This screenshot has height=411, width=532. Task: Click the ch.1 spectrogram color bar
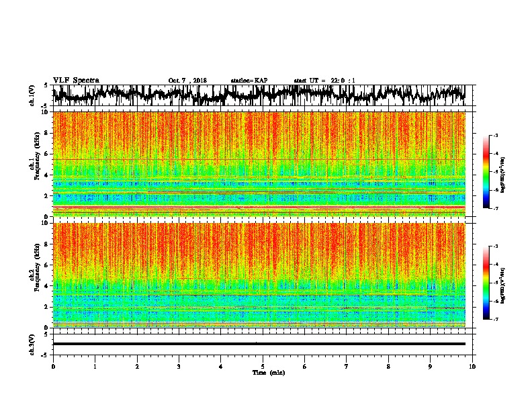tap(486, 172)
